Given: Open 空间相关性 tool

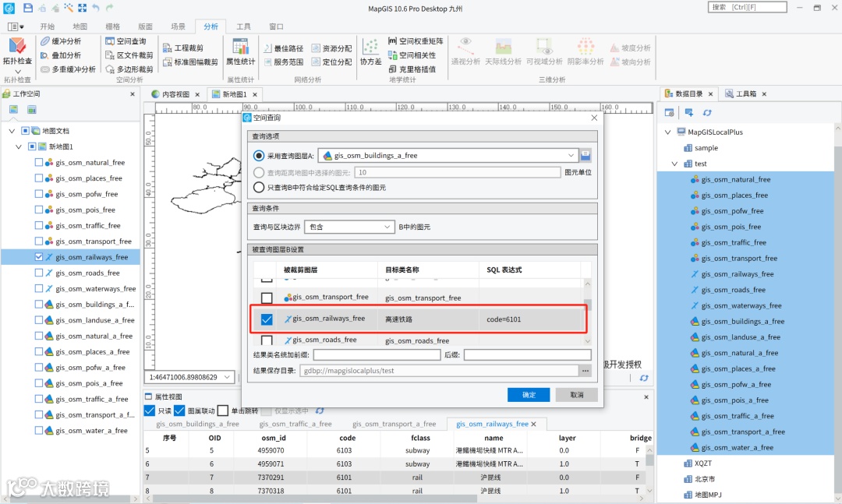Looking at the screenshot, I should click(412, 55).
